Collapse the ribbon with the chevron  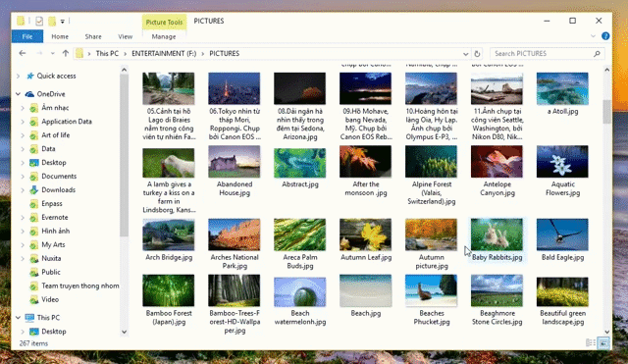click(593, 36)
